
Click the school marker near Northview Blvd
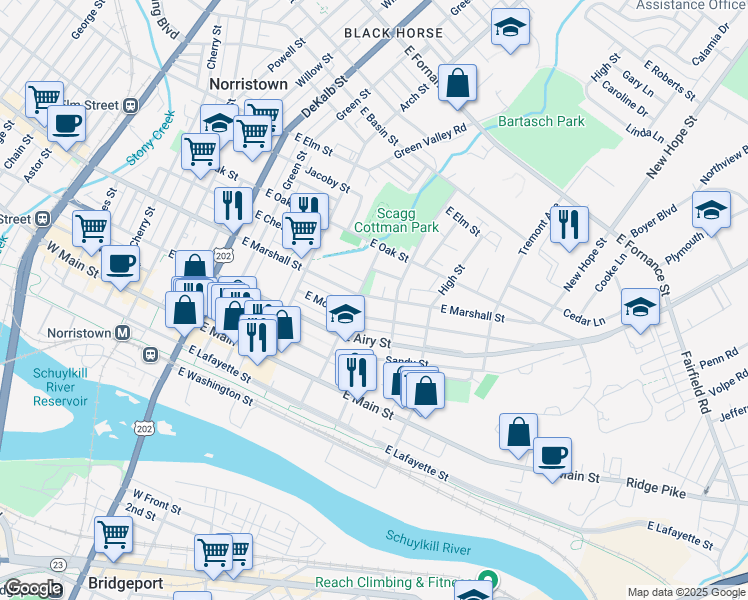point(711,213)
